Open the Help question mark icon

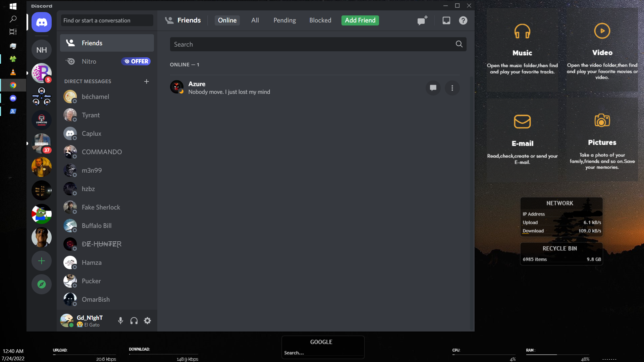point(463,20)
